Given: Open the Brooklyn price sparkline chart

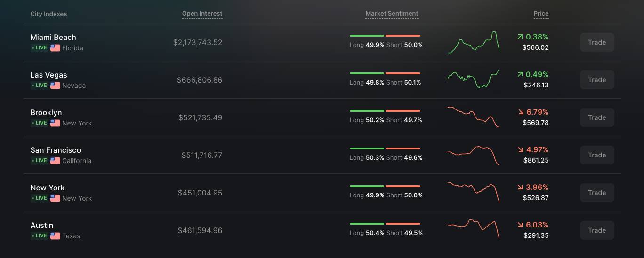Looking at the screenshot, I should tap(474, 117).
